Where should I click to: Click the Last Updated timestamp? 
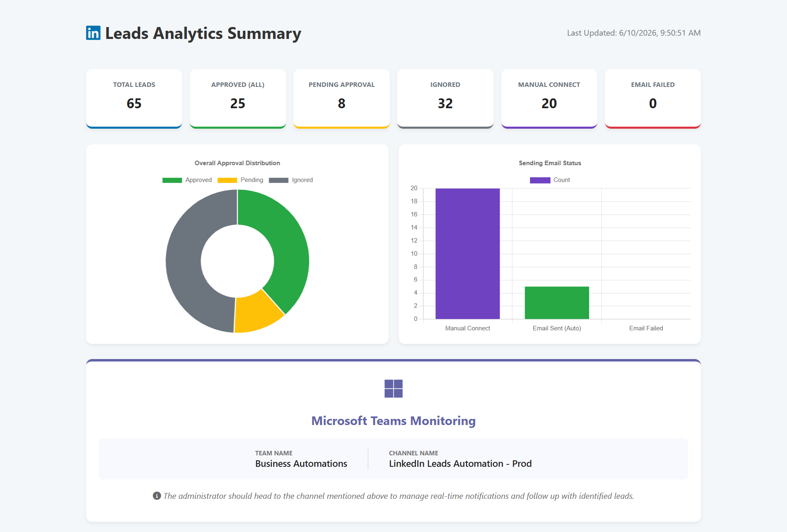pos(634,33)
